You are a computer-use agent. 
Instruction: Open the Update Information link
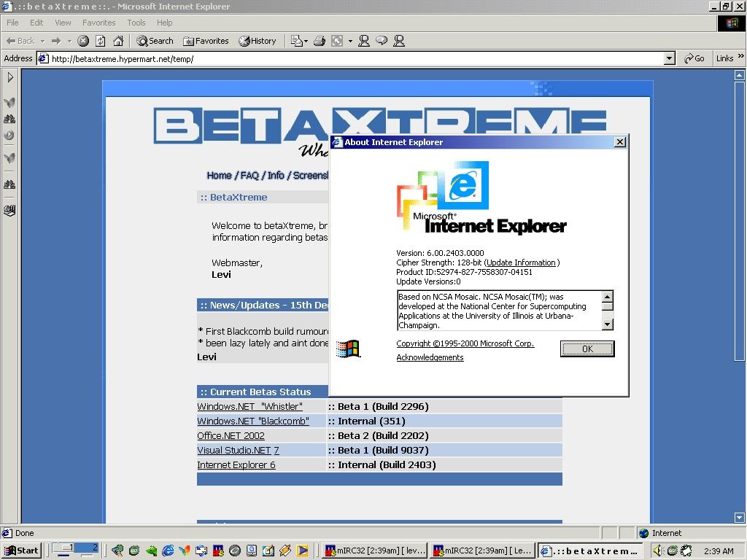[521, 262]
